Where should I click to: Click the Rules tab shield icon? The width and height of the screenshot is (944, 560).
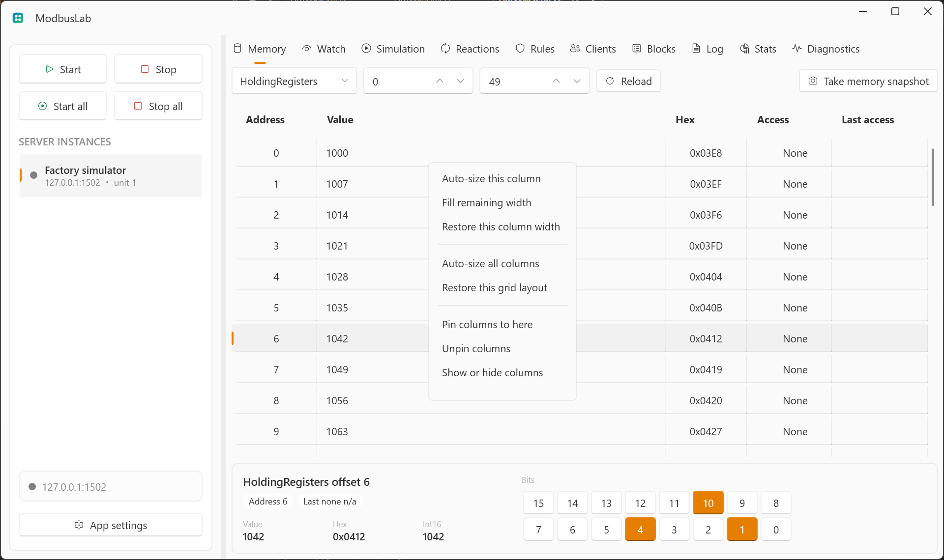point(520,49)
